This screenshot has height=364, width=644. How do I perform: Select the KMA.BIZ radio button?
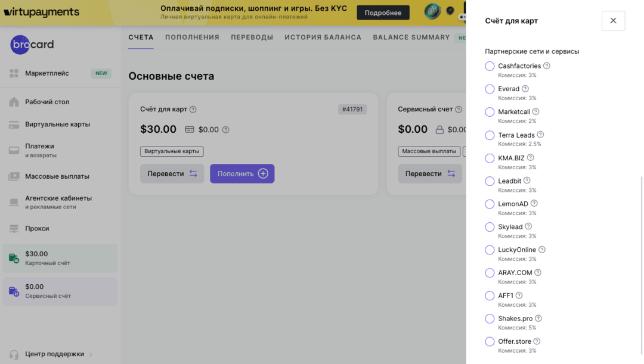pyautogui.click(x=490, y=158)
